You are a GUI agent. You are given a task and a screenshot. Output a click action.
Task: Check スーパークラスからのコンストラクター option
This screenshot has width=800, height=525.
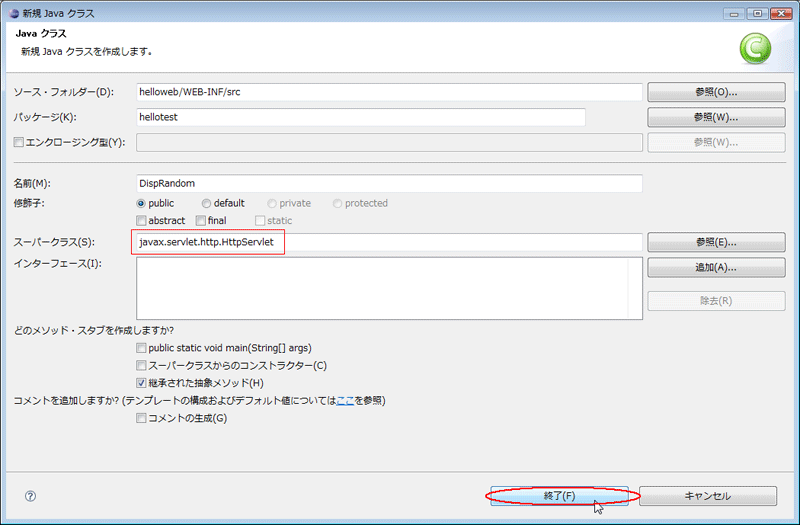click(x=141, y=365)
